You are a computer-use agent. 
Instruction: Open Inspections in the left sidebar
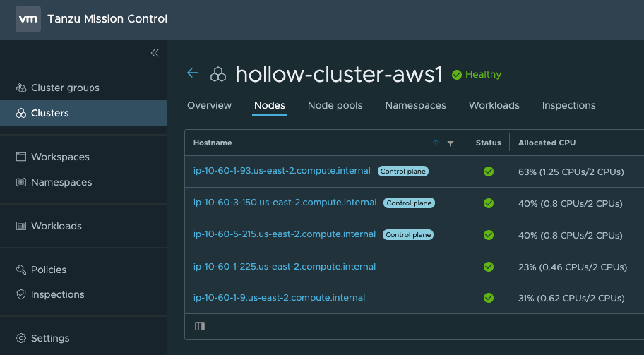coord(57,294)
